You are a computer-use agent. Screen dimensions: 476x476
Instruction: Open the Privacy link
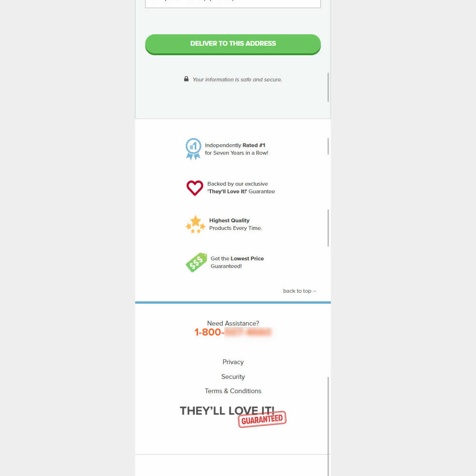tap(233, 362)
